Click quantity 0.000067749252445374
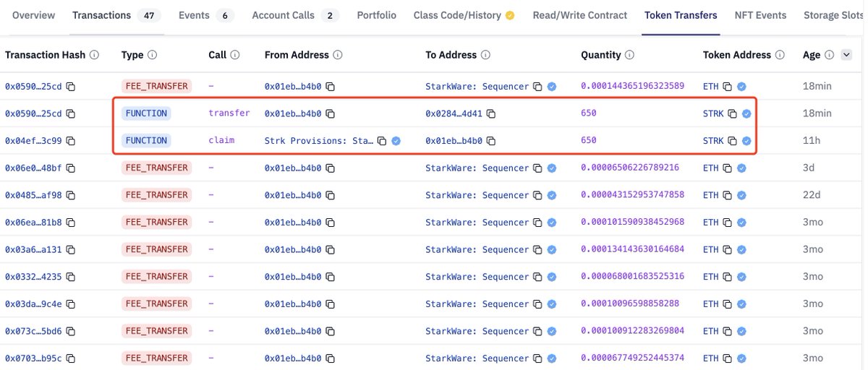This screenshot has width=868, height=370. pos(633,358)
